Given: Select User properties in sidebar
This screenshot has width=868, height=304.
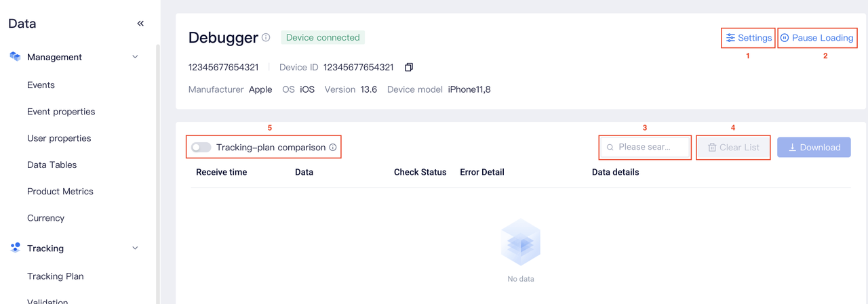Looking at the screenshot, I should tap(59, 138).
